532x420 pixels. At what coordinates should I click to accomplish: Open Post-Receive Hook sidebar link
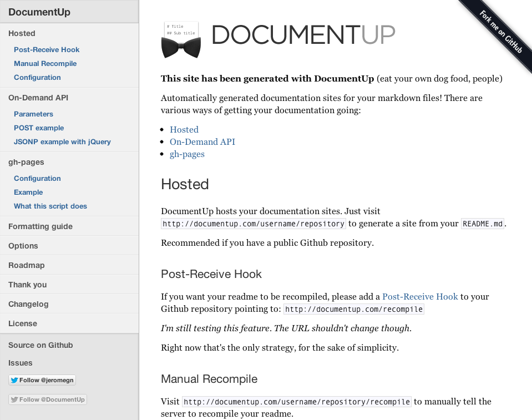[x=47, y=49]
